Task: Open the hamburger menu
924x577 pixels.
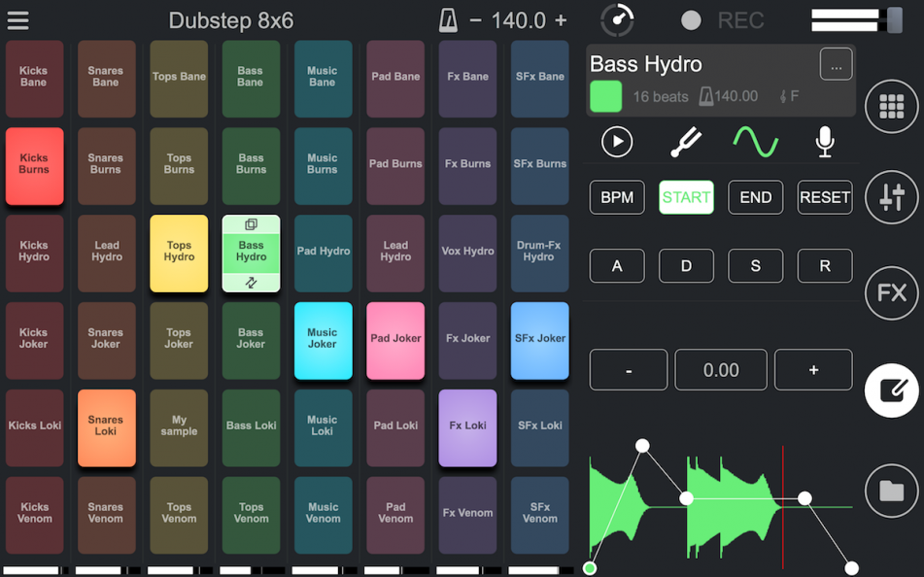Action: [18, 19]
